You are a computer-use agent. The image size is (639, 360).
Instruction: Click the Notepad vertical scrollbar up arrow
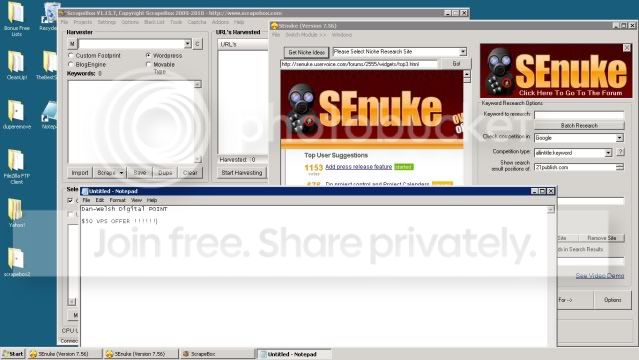[x=551, y=210]
